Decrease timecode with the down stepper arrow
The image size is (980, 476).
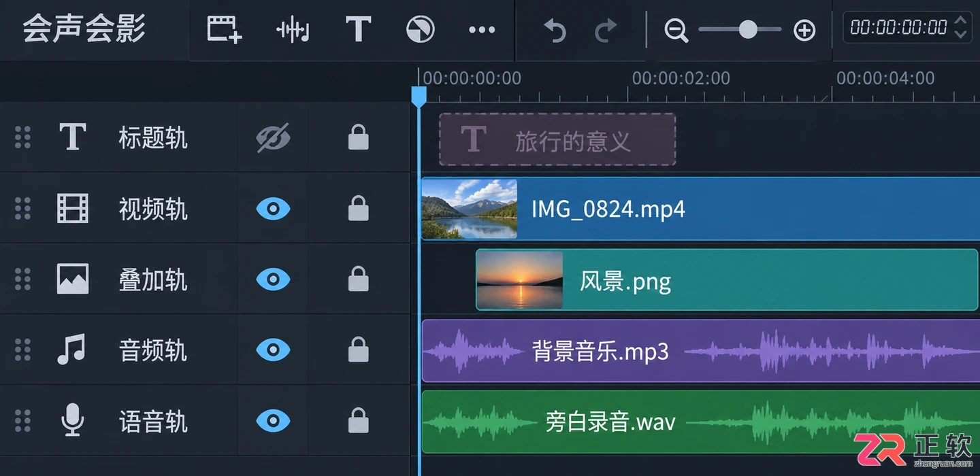960,34
